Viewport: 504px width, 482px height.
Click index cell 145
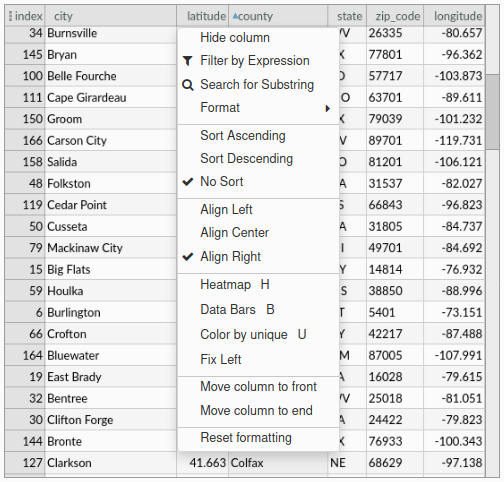pyautogui.click(x=25, y=55)
